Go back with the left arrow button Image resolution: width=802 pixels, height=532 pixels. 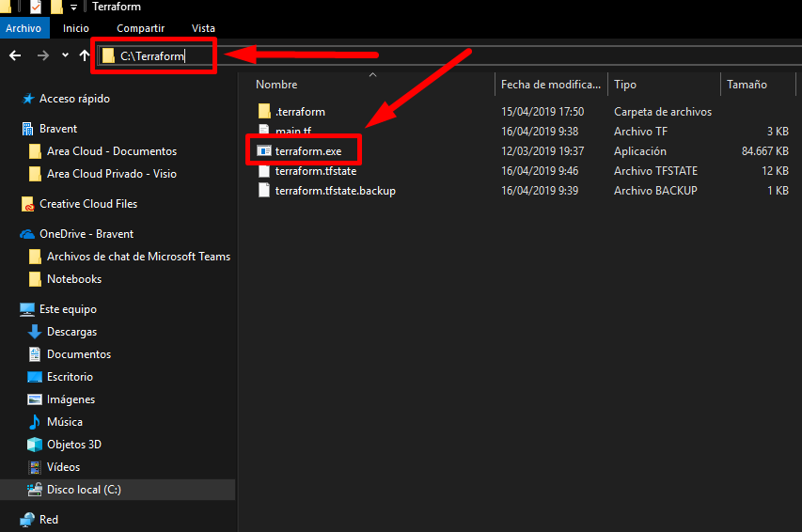click(x=15, y=55)
